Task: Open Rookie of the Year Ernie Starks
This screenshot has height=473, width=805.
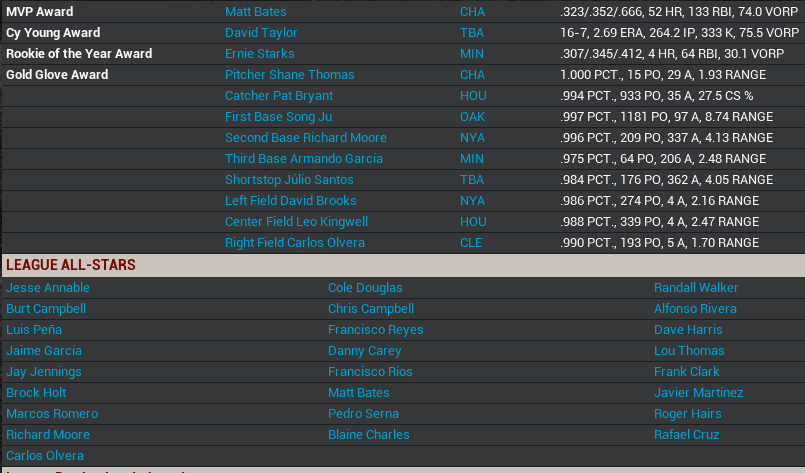Action: 259,54
